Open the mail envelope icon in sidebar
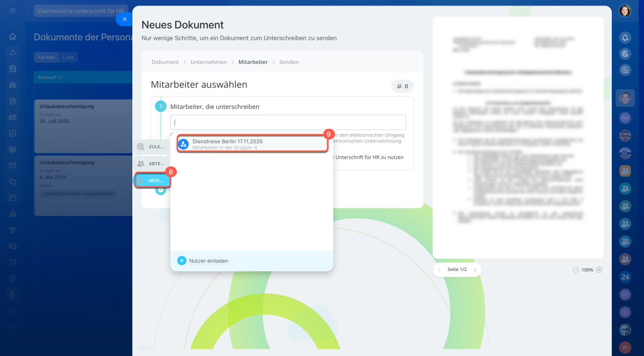The width and height of the screenshot is (644, 356). pos(13,165)
